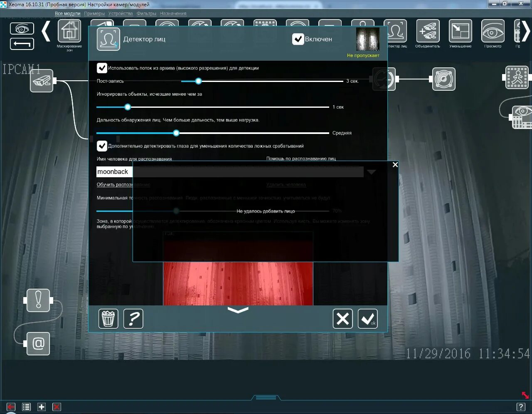Click the sound alarm speaker node
532x414 pixels.
tap(444, 79)
